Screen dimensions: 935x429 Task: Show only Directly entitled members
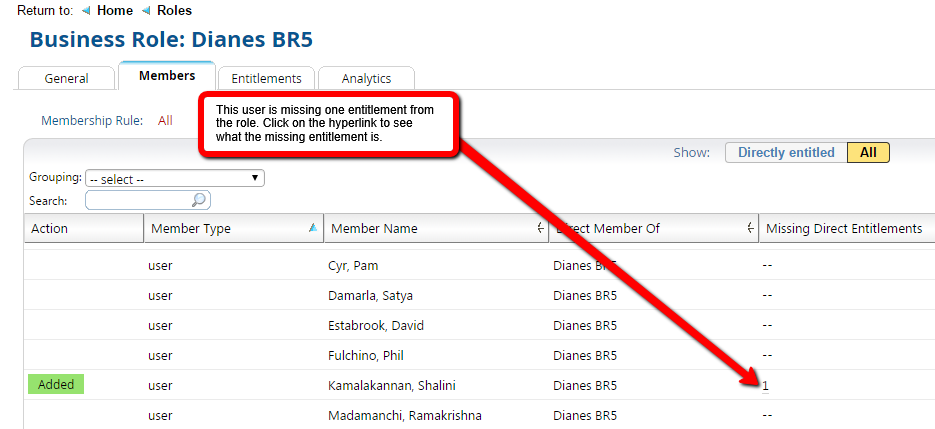(x=785, y=153)
